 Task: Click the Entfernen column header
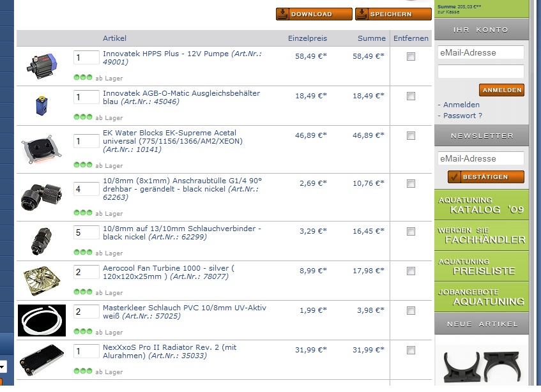[411, 38]
